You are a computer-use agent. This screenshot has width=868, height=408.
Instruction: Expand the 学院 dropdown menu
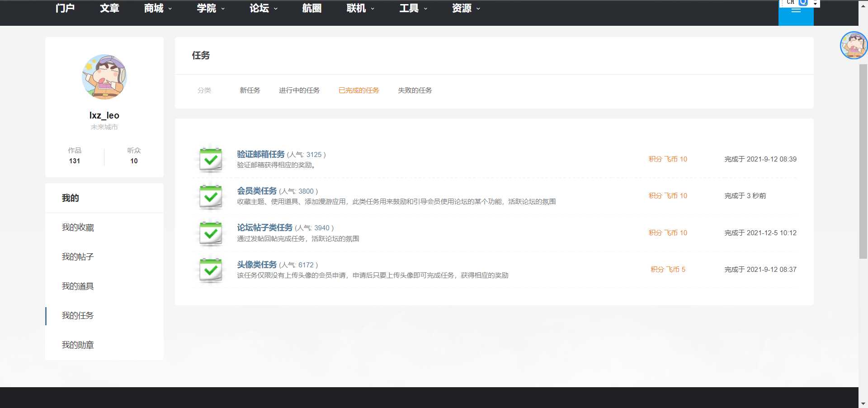[211, 8]
